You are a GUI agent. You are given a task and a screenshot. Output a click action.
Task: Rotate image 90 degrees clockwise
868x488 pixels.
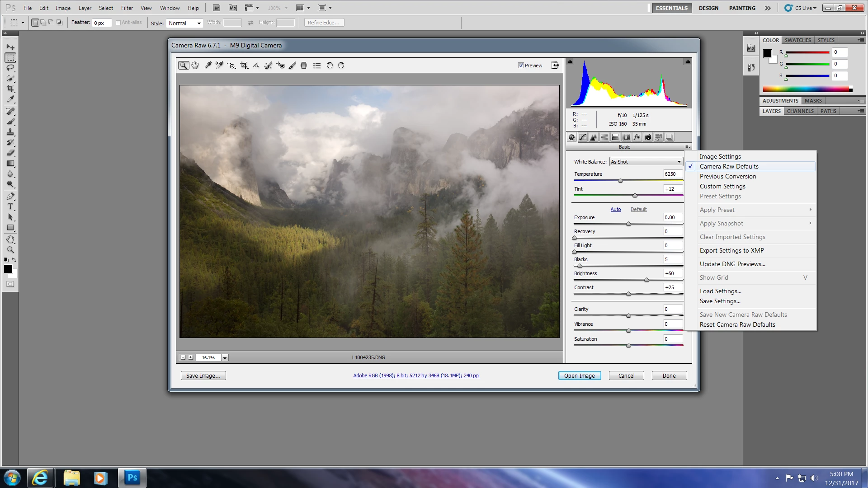pos(341,66)
